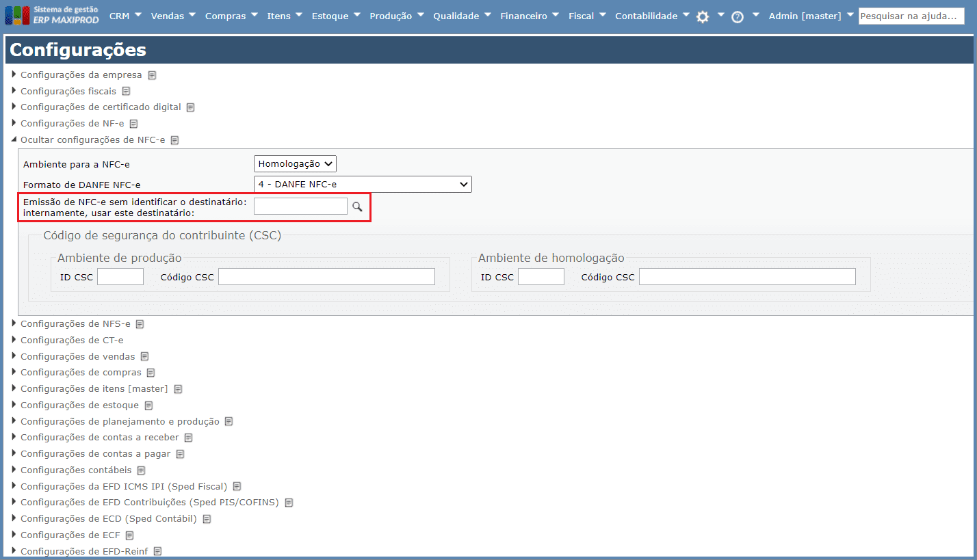Open the Formato de DANFE NFC-e dropdown
Screen dimensions: 977x560
[x=363, y=185]
